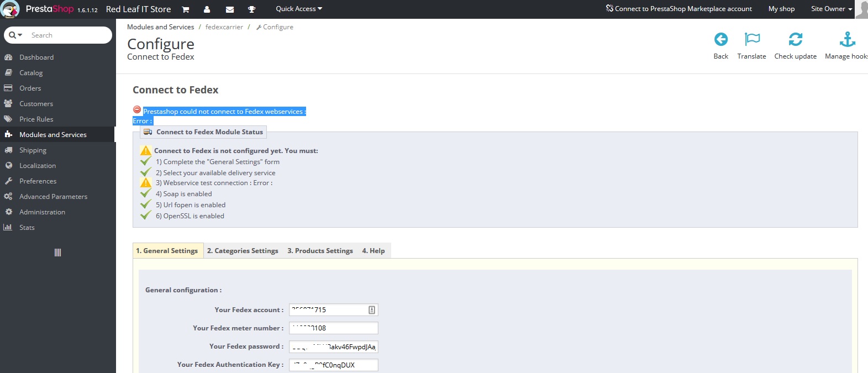Open the Translate flag icon
The height and width of the screenshot is (373, 868).
tap(752, 39)
